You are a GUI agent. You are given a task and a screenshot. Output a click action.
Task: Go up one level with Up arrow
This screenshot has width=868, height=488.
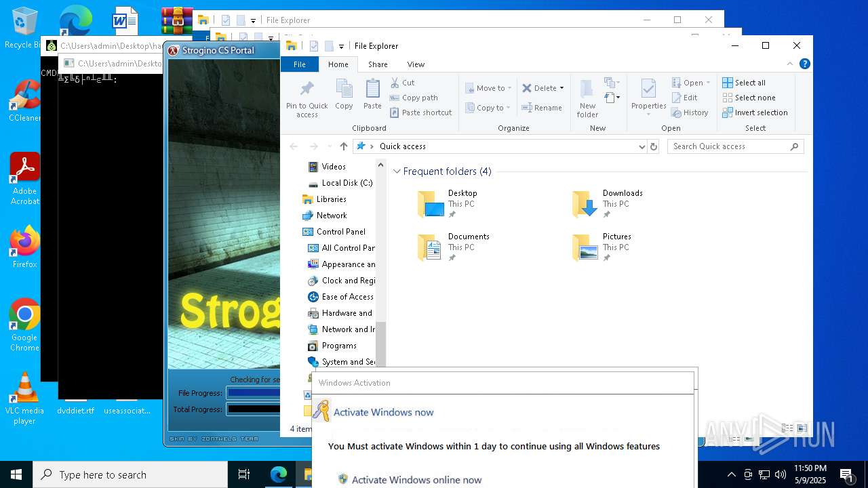pyautogui.click(x=344, y=146)
